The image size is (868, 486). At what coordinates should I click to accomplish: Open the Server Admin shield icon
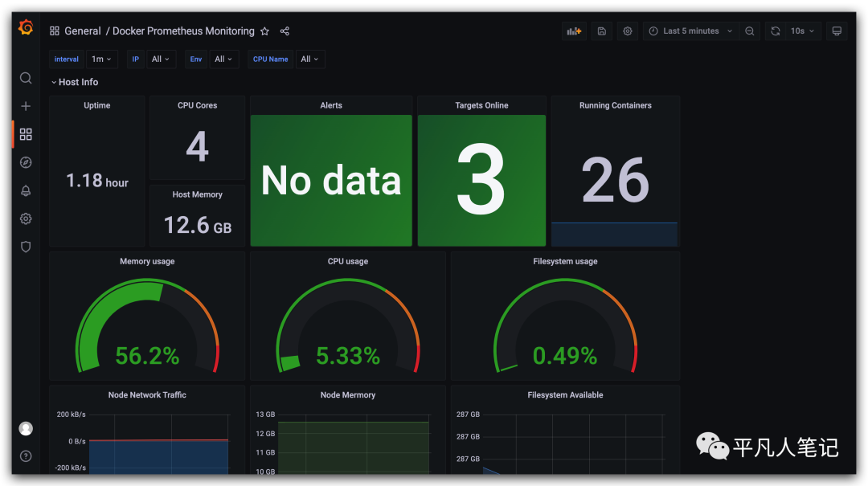click(x=26, y=247)
